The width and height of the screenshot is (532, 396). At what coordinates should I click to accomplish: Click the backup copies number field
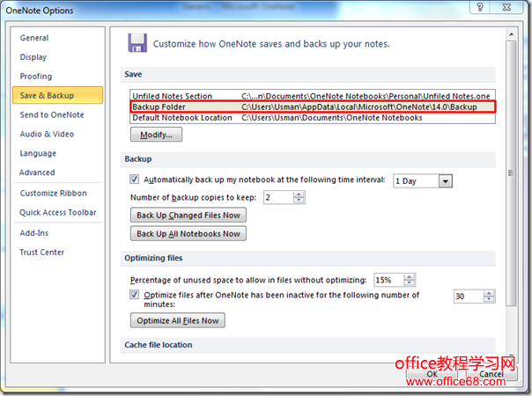coord(278,198)
